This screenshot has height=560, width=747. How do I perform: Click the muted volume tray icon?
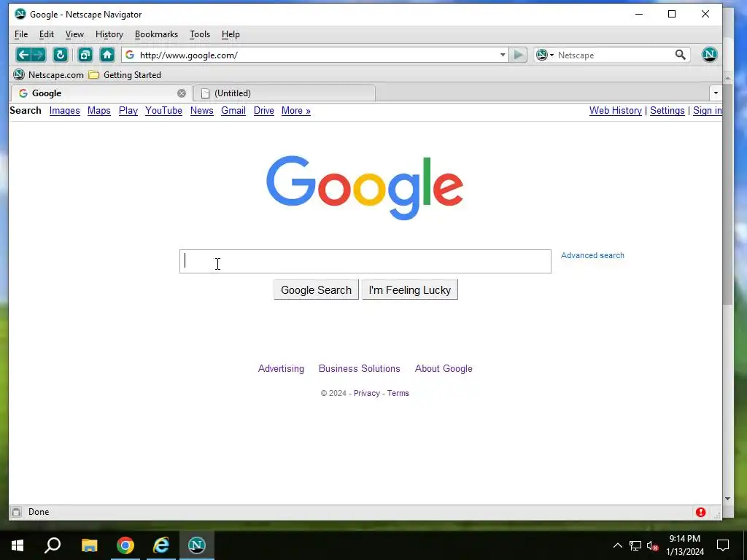coord(653,545)
